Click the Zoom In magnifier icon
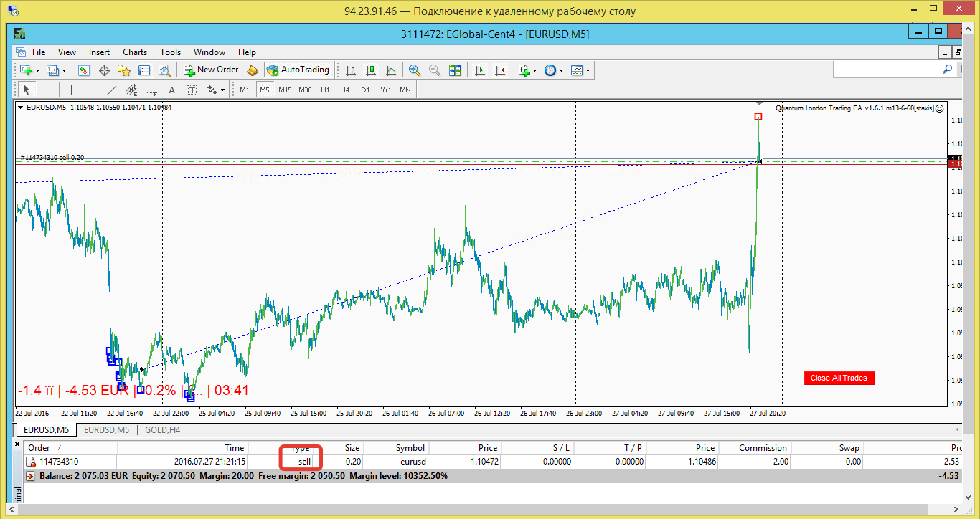The width and height of the screenshot is (980, 519). point(415,70)
